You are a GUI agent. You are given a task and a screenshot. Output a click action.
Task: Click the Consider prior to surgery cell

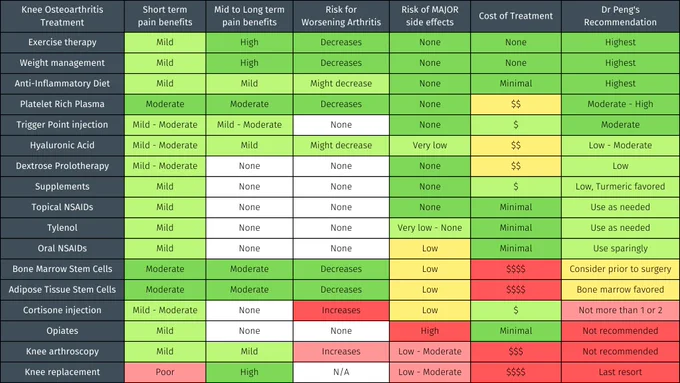(x=620, y=269)
